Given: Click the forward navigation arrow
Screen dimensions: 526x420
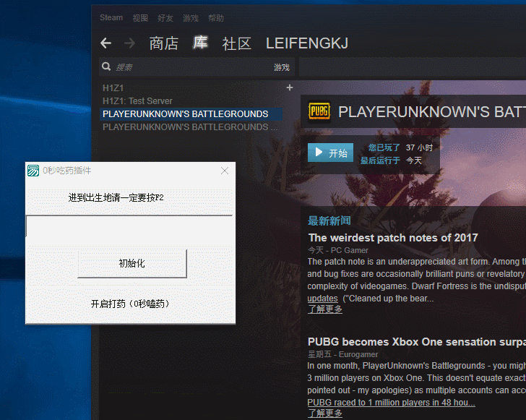Looking at the screenshot, I should click(x=129, y=43).
